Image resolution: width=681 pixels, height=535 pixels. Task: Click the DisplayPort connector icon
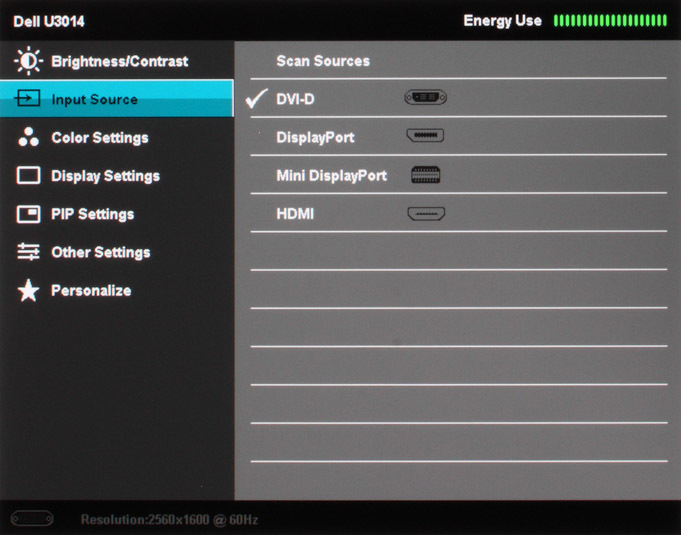[425, 135]
